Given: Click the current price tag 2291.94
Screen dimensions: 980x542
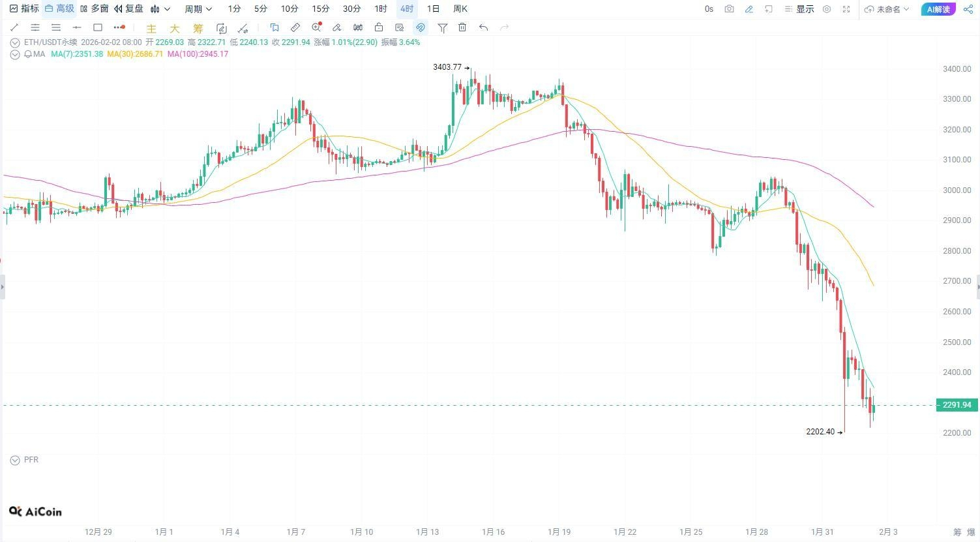Looking at the screenshot, I should [x=956, y=405].
